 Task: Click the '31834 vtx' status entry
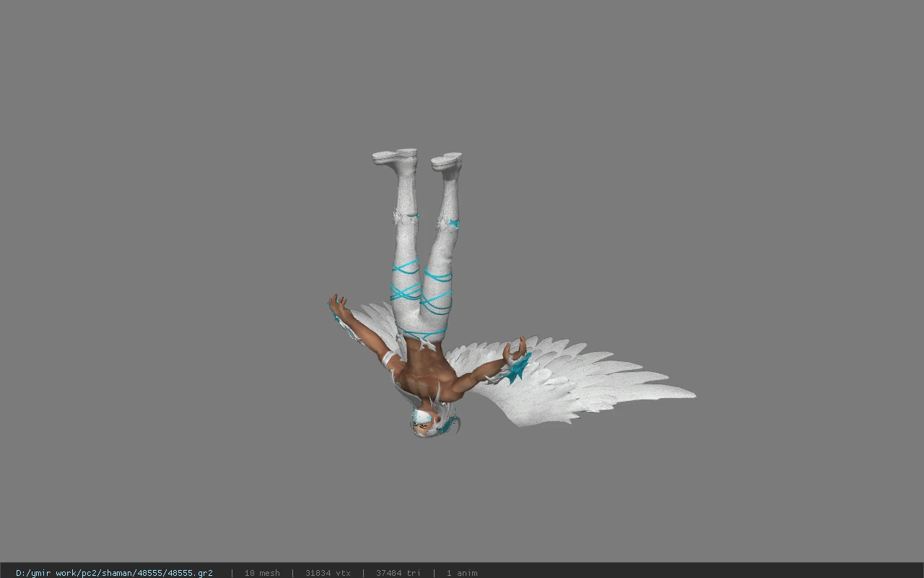pyautogui.click(x=328, y=573)
